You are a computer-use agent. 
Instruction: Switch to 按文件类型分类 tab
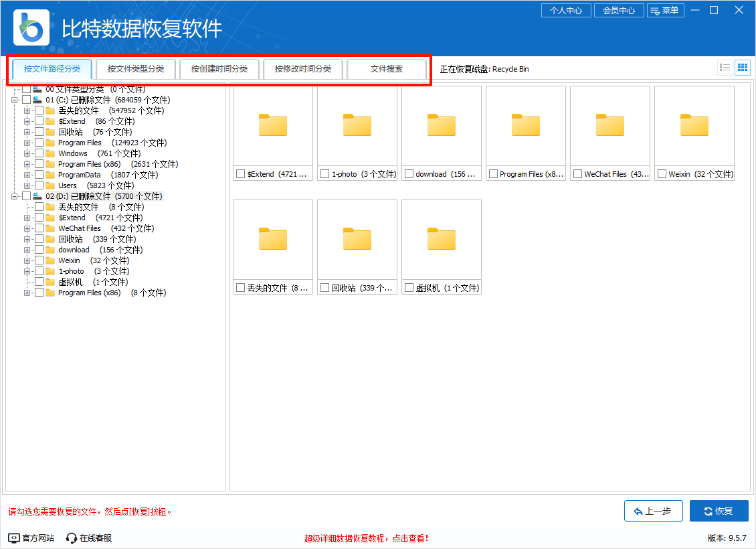click(135, 69)
